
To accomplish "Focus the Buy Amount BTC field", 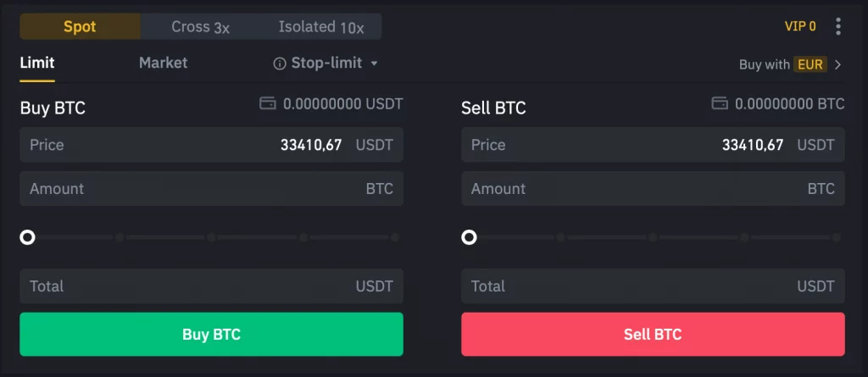I will 211,189.
